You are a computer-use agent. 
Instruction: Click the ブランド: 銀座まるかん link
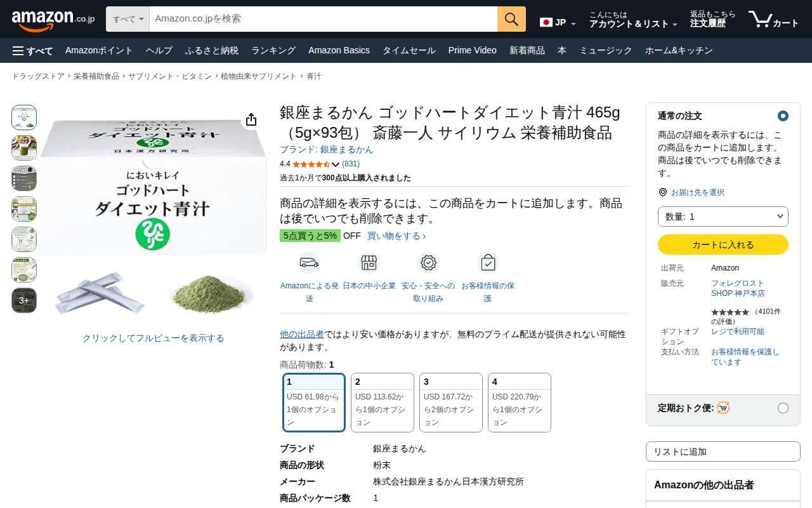click(327, 150)
